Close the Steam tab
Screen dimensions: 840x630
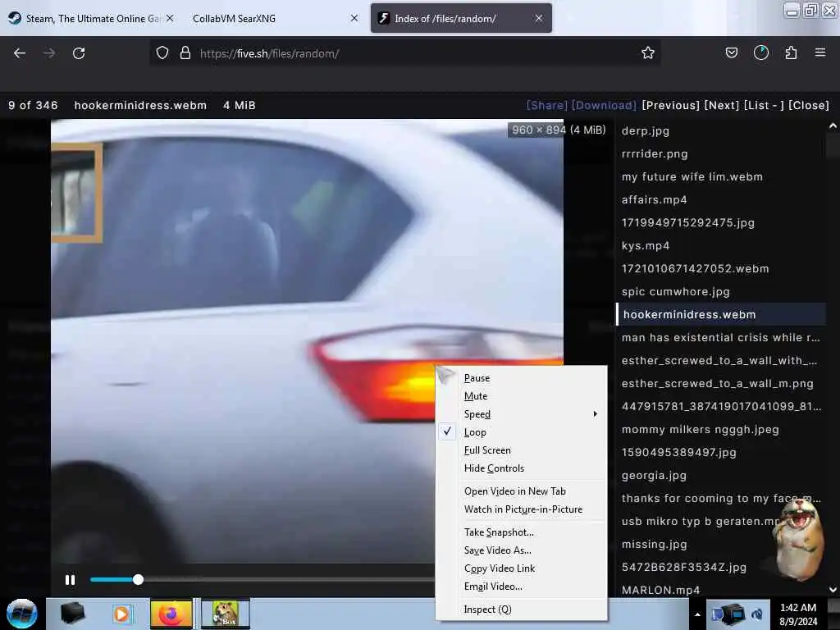coord(170,18)
